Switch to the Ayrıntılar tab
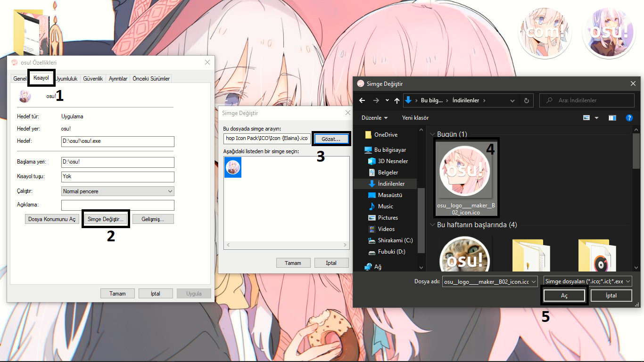The image size is (644, 362). [x=118, y=79]
